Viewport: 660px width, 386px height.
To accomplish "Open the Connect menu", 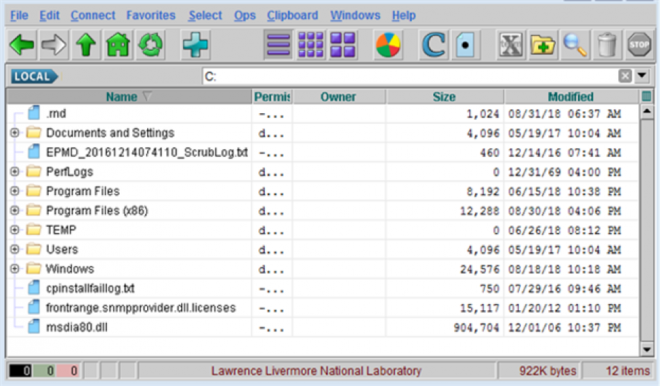I will click(93, 16).
